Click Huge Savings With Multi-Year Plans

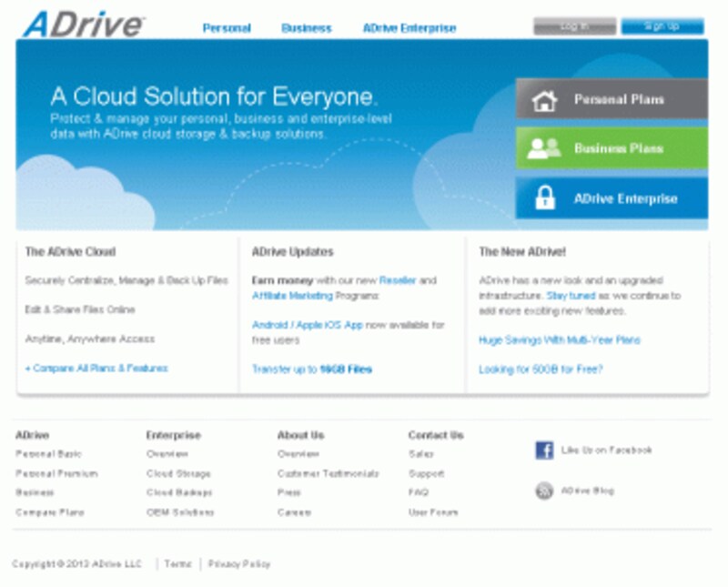559,340
